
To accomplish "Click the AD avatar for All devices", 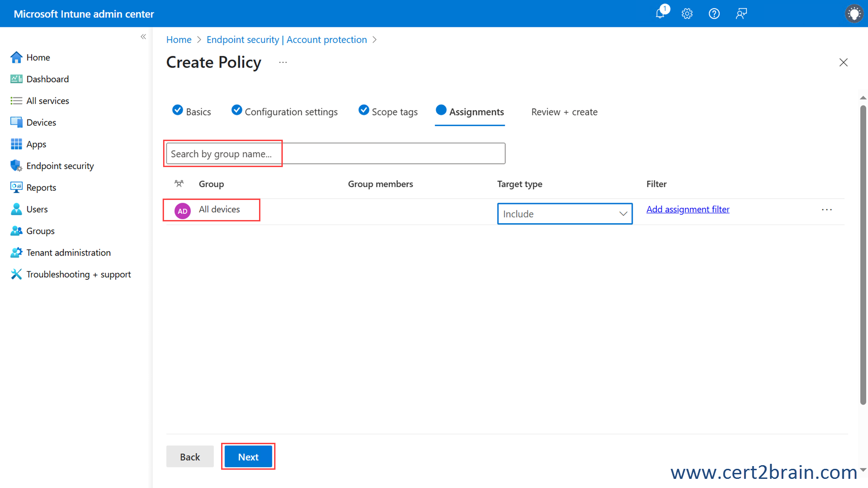I will pos(182,211).
